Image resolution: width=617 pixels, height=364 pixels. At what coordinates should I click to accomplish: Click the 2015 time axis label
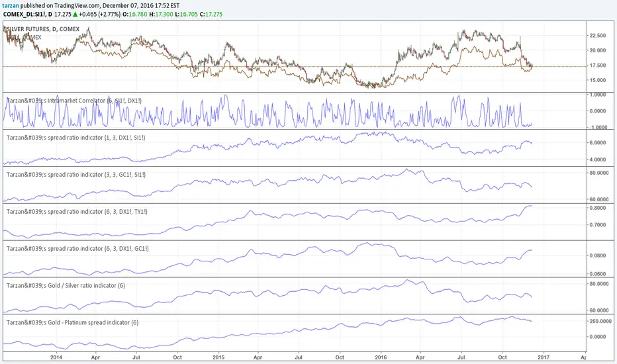click(x=218, y=357)
